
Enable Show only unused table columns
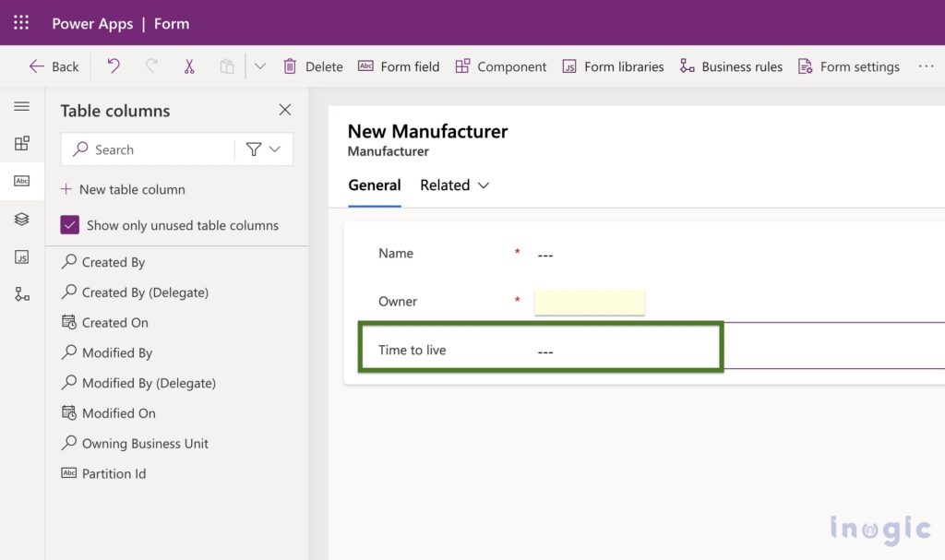[x=69, y=224]
